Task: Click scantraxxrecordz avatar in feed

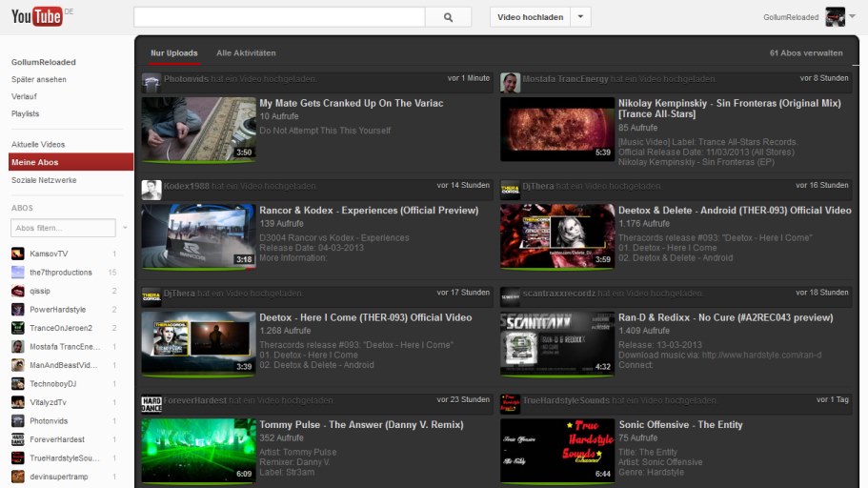Action: (x=510, y=297)
